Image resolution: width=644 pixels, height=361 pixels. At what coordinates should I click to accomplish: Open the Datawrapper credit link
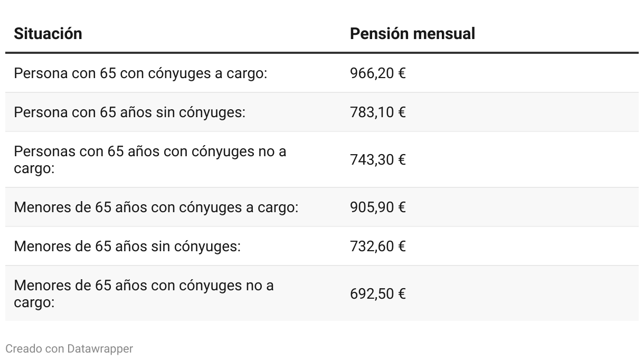point(100,349)
